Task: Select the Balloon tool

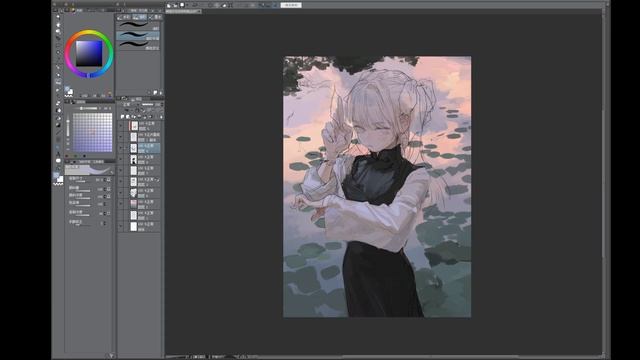Action: pos(58,161)
